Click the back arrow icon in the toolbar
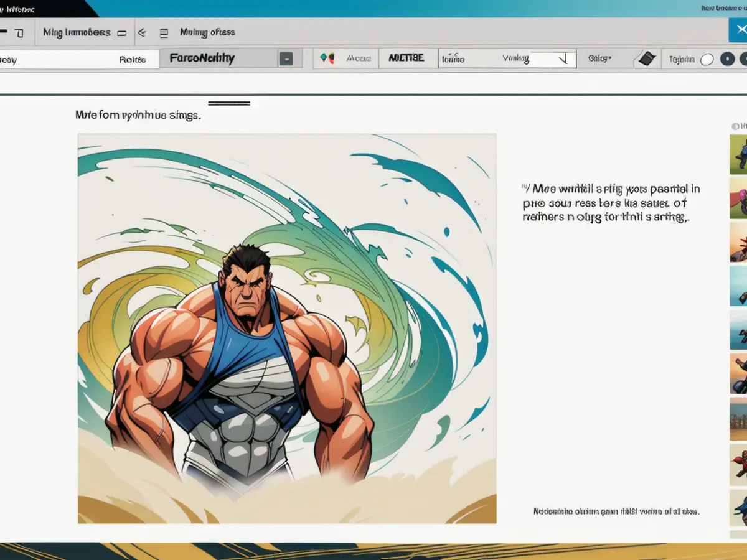The image size is (747, 560). [x=141, y=33]
